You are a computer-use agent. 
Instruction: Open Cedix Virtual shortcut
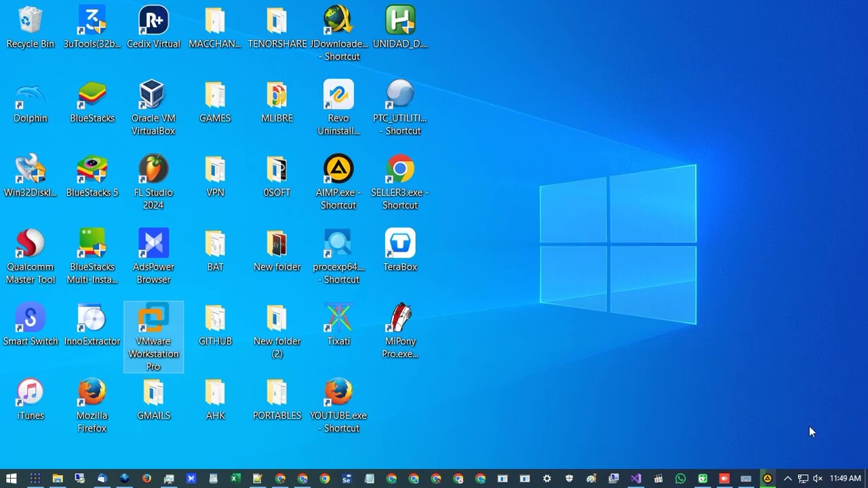coord(153,28)
